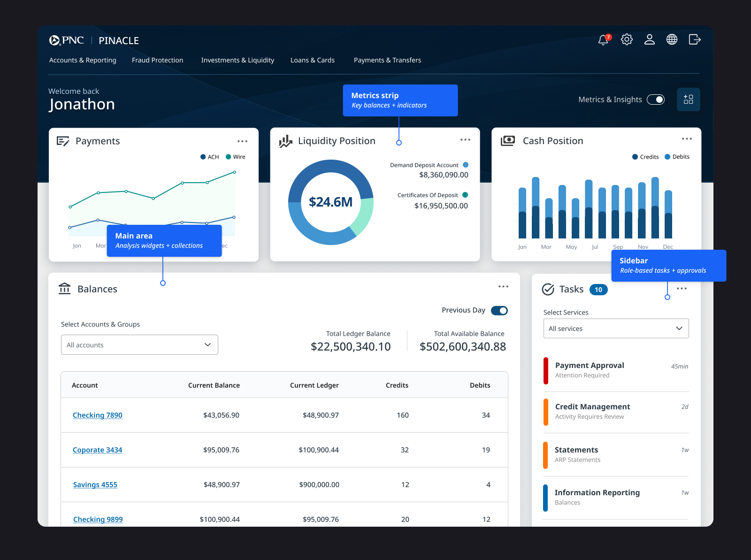The height and width of the screenshot is (560, 751).
Task: Open the Checking 7890 account link
Action: click(x=98, y=415)
